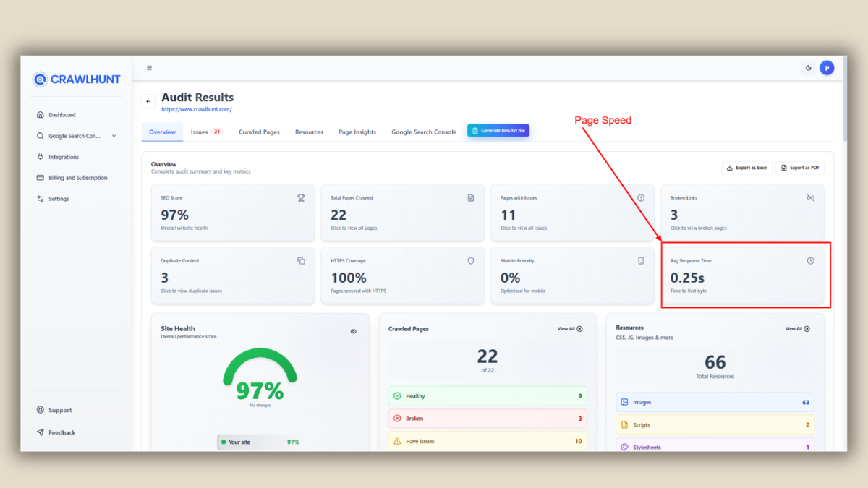Click View All in Crawled Pages
This screenshot has width=868, height=488.
(x=570, y=329)
